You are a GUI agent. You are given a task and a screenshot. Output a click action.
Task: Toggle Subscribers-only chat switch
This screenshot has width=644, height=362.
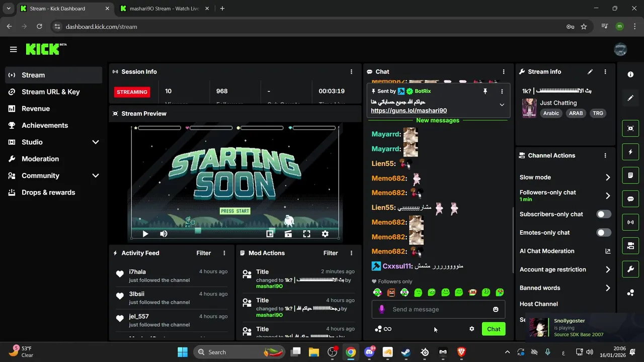604,214
